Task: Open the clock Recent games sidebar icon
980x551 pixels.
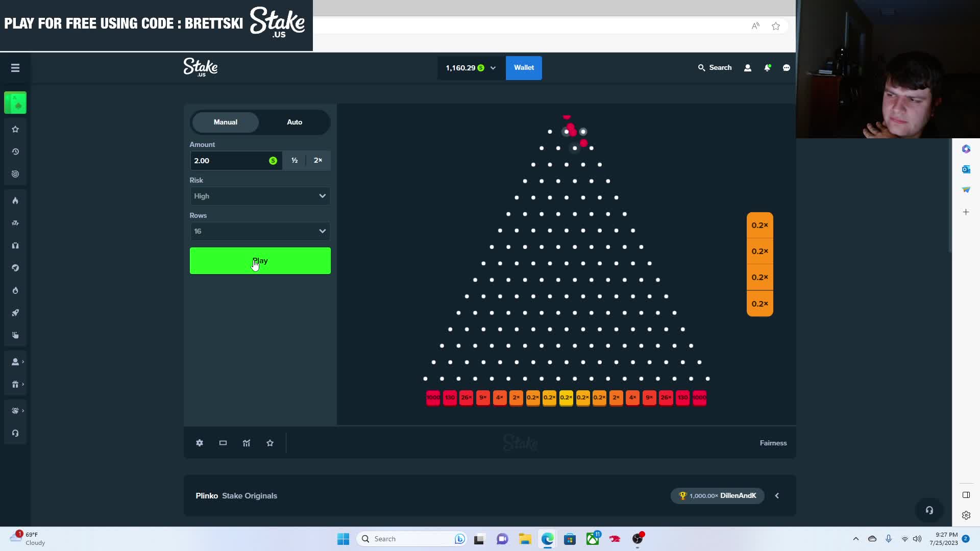Action: pyautogui.click(x=15, y=152)
